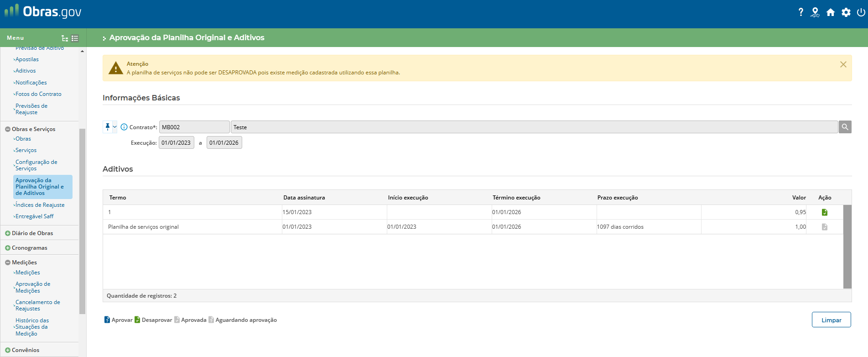Image resolution: width=868 pixels, height=357 pixels.
Task: Switch menu to tree view icon
Action: point(65,38)
